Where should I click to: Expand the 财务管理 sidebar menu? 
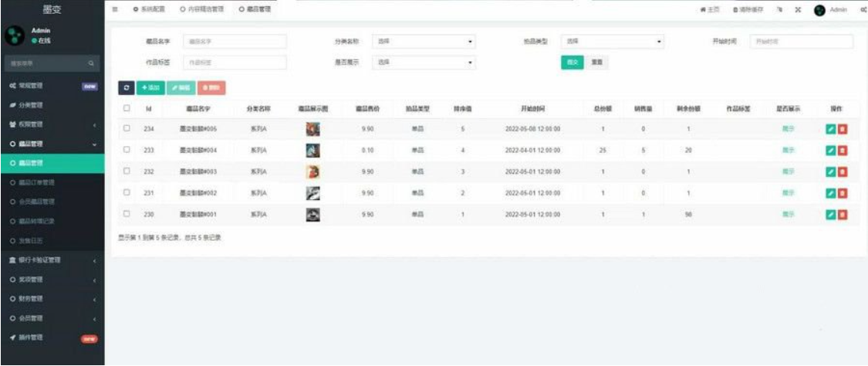[52, 299]
